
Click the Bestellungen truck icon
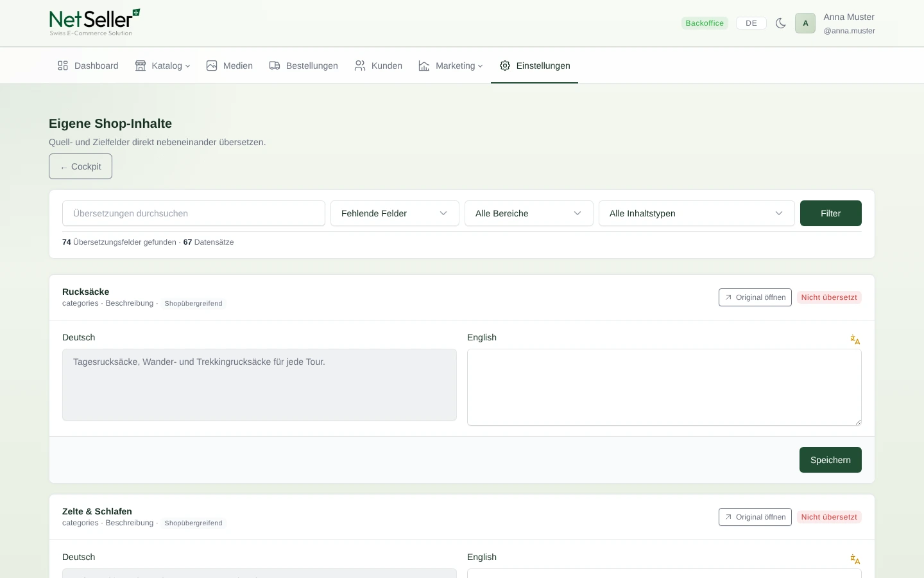(275, 66)
